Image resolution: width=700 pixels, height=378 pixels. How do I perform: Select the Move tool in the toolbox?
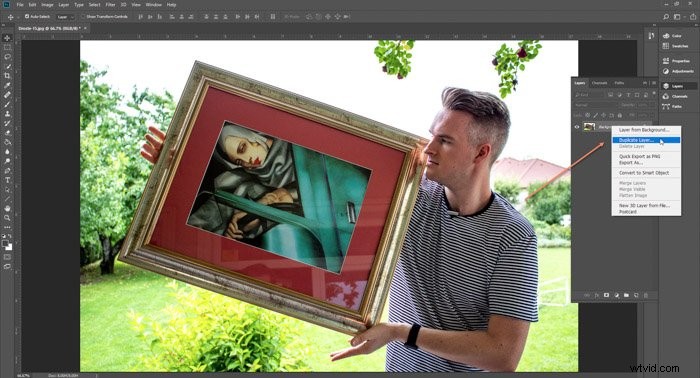click(7, 38)
